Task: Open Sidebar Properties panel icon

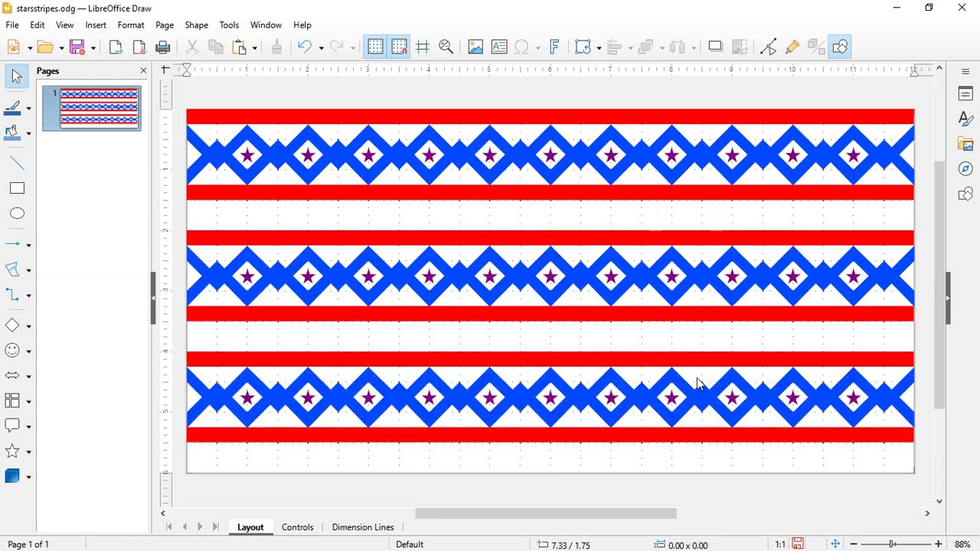Action: (x=965, y=93)
